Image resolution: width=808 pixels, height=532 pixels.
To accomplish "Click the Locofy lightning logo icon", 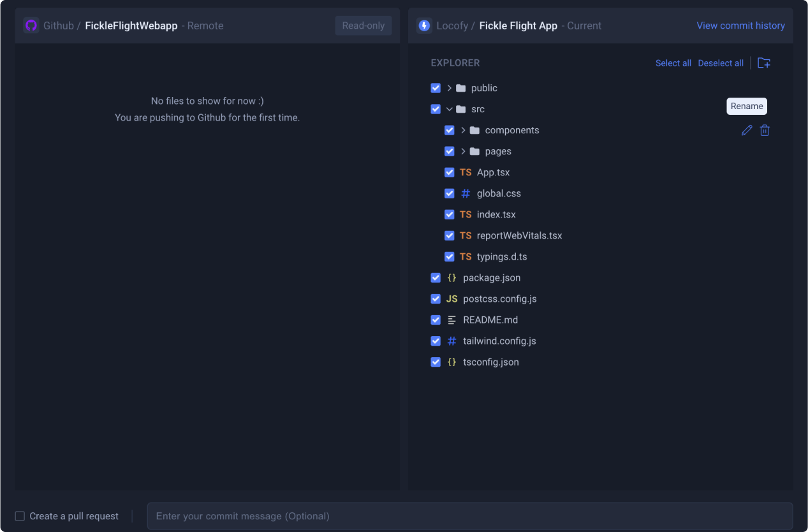I will tap(424, 26).
